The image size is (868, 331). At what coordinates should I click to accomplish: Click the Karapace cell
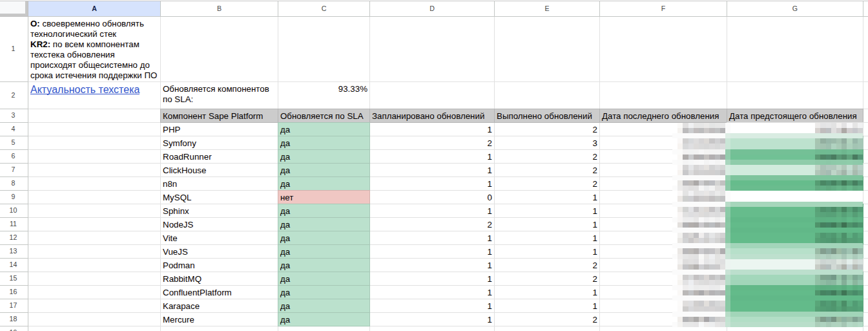tap(219, 306)
